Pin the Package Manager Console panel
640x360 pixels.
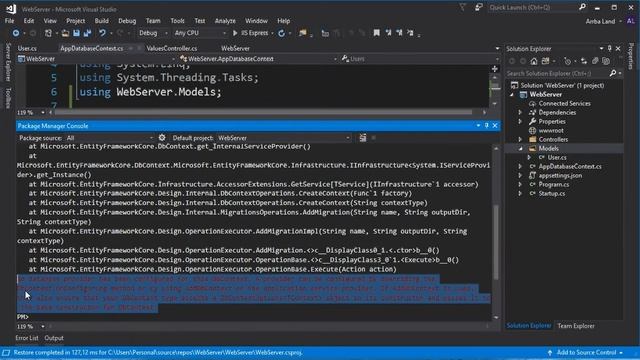pyautogui.click(x=487, y=126)
